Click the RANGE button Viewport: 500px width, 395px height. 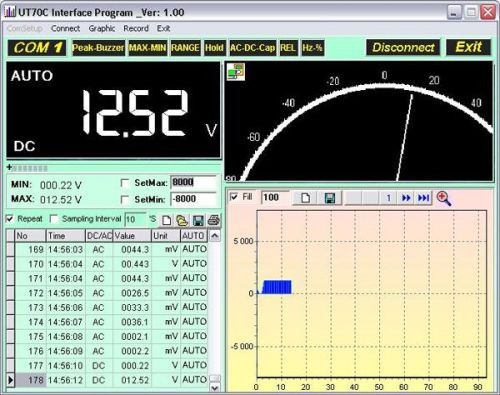point(185,48)
